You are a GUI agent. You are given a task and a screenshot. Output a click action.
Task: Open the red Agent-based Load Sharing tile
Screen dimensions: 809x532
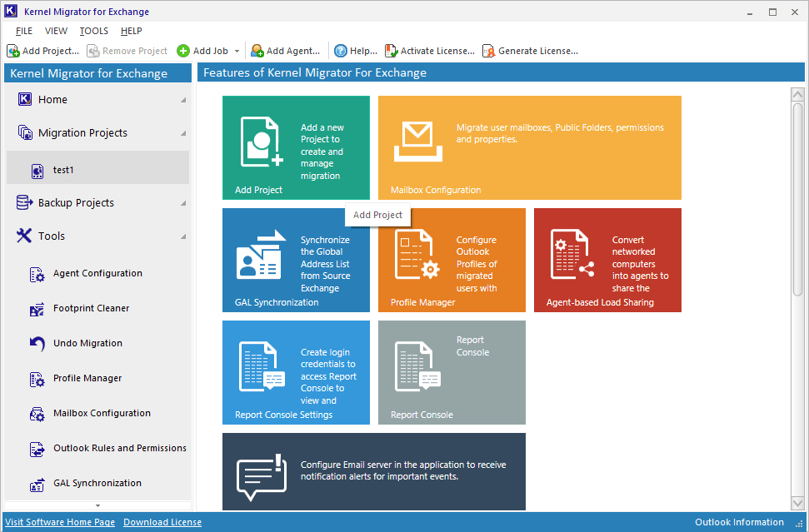click(x=607, y=260)
